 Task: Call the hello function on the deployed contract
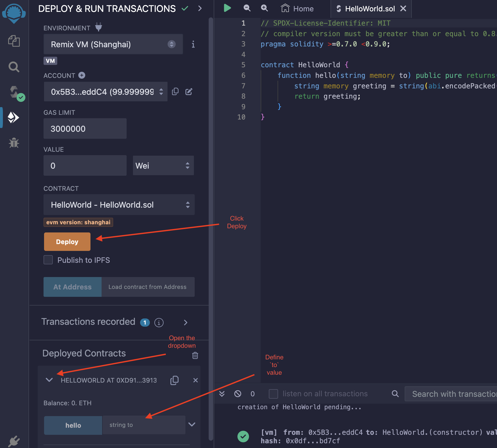[x=73, y=425]
